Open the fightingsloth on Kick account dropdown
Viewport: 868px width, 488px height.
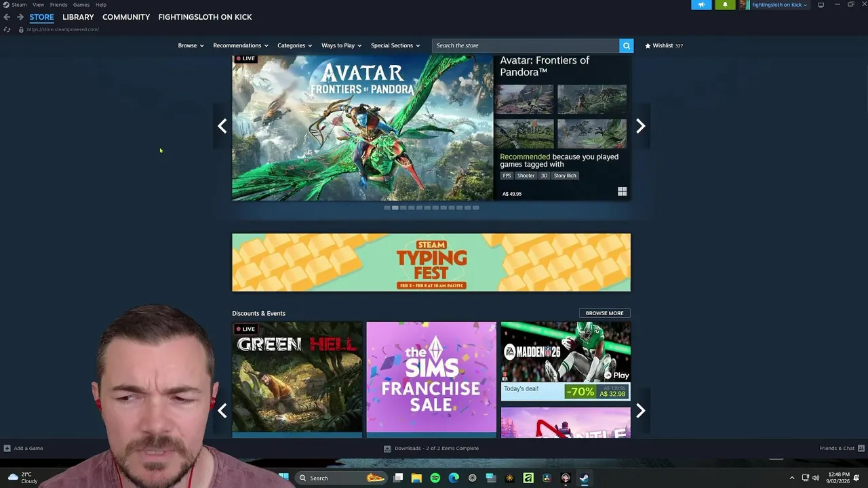tap(780, 5)
